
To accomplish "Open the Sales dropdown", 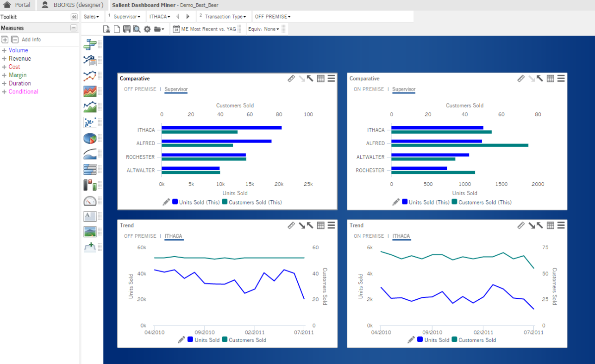I will (91, 17).
